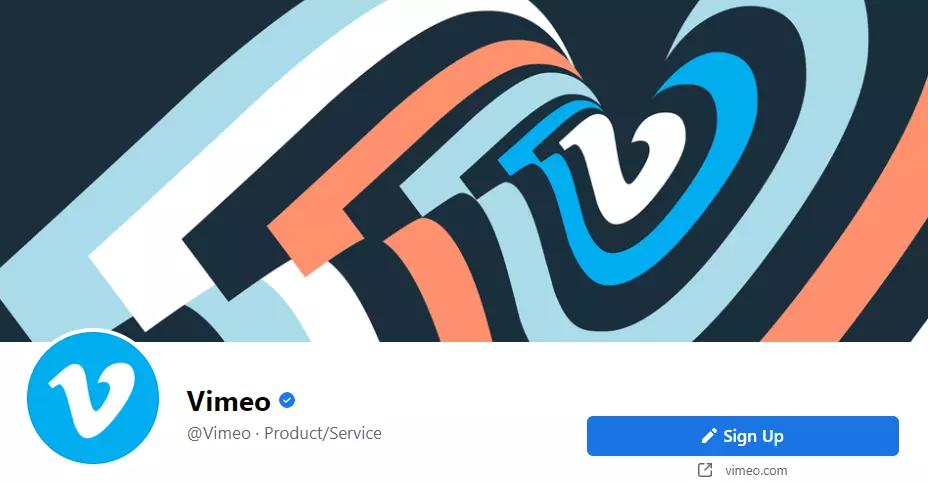Click the Product/Service category label
The width and height of the screenshot is (928, 484).
(x=323, y=433)
